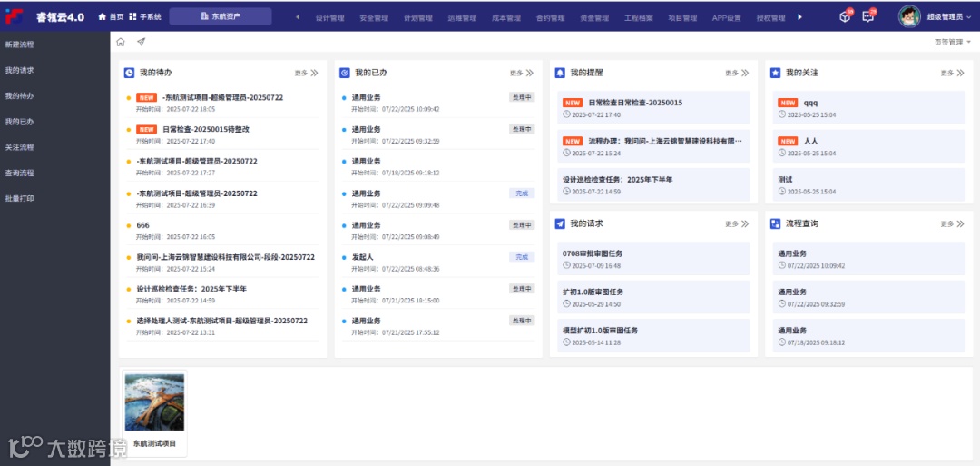
Task: Open 通用业务 done item at 07/22/2025 10:09:42
Action: (x=366, y=97)
